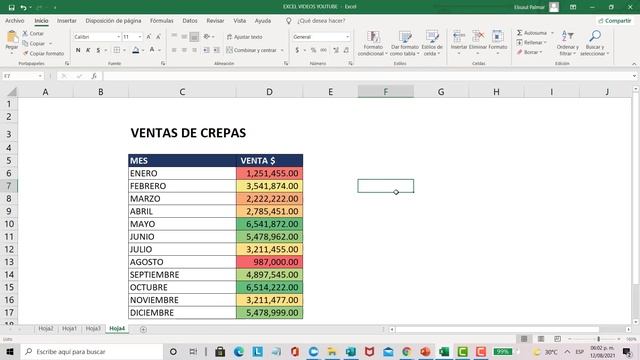This screenshot has width=640, height=360.
Task: Click decrease decimals icon
Action: [346, 50]
